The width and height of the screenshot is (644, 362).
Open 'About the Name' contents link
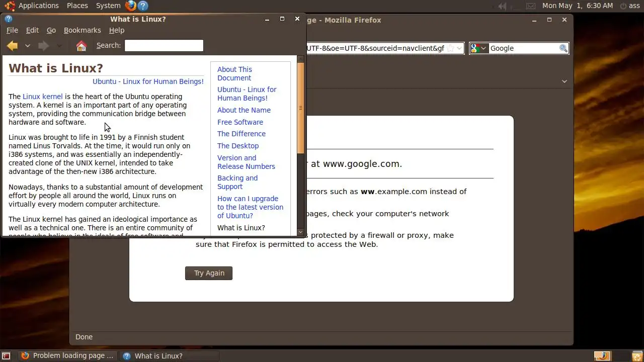[x=244, y=110]
